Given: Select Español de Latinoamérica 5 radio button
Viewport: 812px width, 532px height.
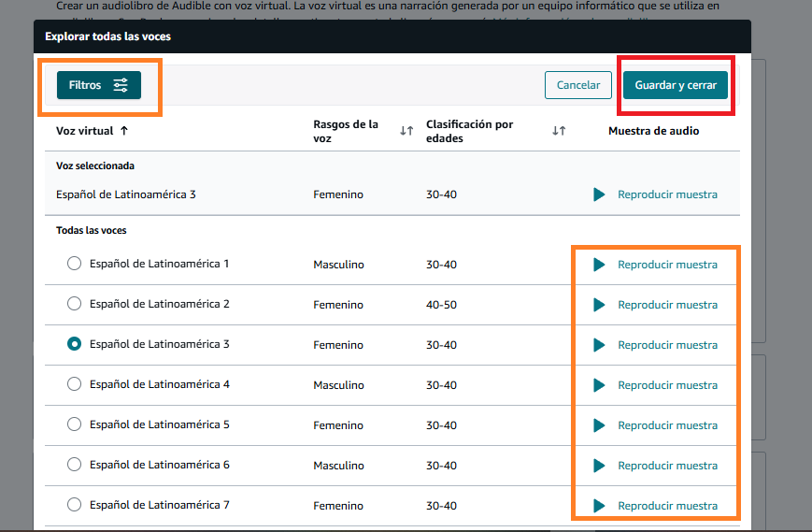Looking at the screenshot, I should coord(74,424).
